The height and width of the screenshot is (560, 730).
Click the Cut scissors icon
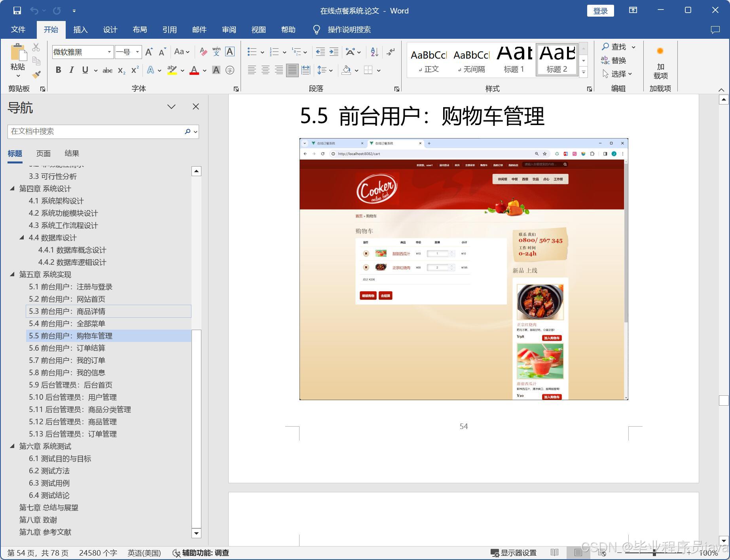click(x=36, y=47)
